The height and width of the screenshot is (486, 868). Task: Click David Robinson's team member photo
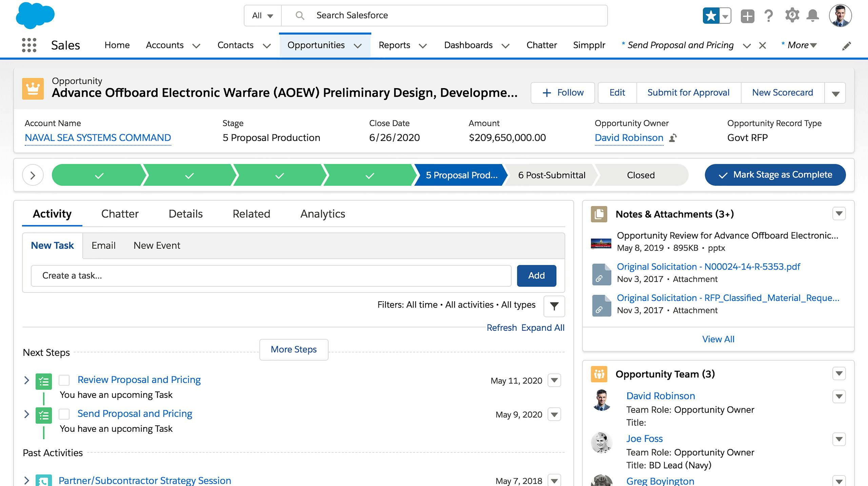tap(601, 400)
